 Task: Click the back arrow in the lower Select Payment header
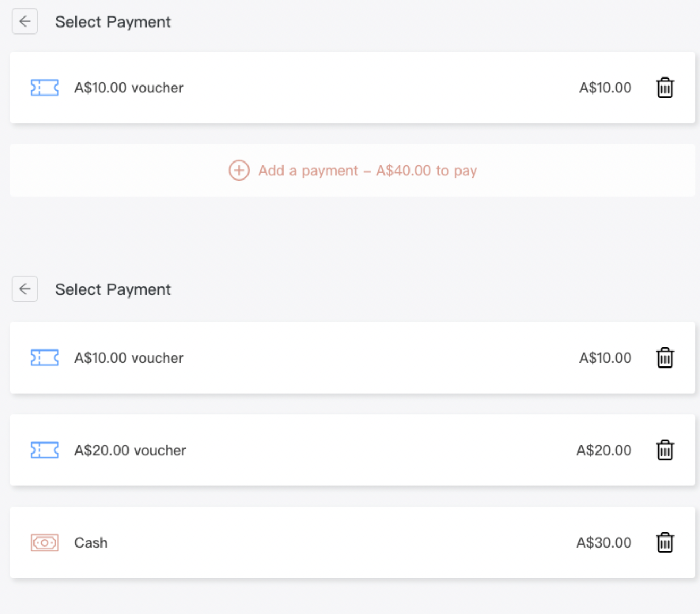click(x=25, y=289)
